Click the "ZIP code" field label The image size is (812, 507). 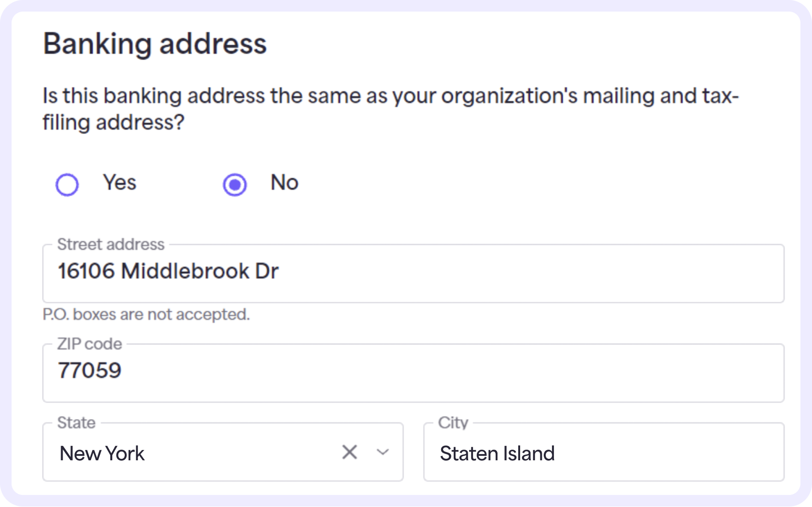click(90, 344)
